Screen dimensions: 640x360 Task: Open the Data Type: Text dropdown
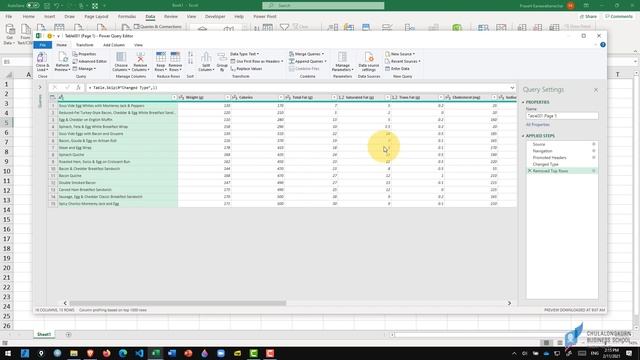(244, 54)
